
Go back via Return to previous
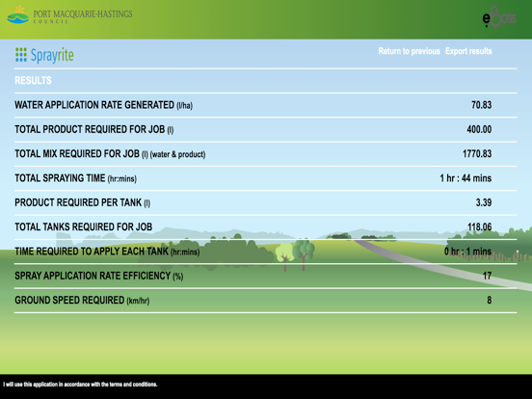pyautogui.click(x=409, y=51)
